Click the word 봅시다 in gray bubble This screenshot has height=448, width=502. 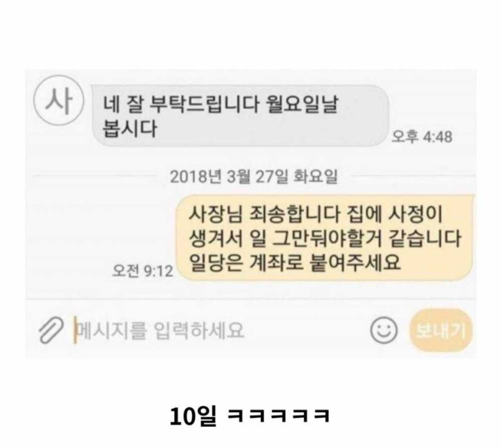[129, 129]
